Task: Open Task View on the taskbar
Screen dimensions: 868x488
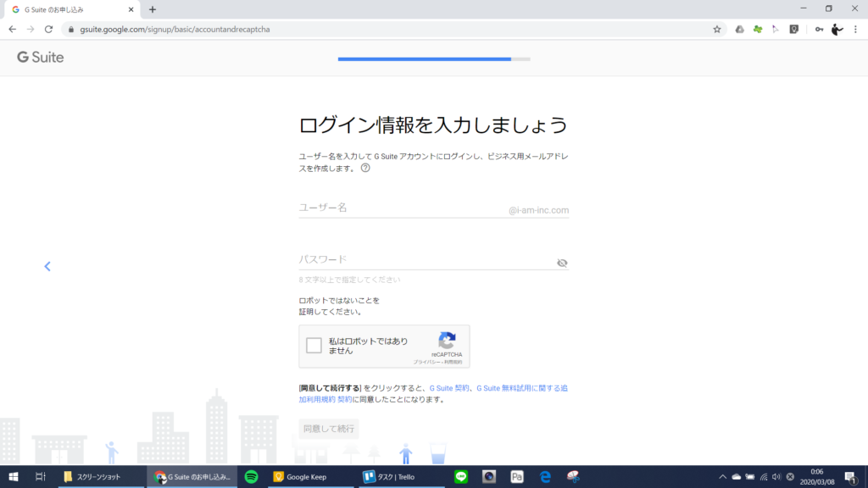Action: [41, 476]
